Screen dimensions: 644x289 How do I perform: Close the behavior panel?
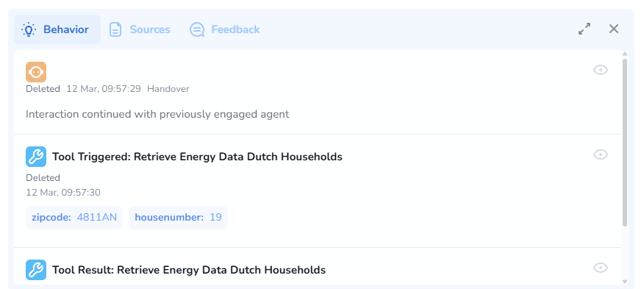tap(614, 29)
